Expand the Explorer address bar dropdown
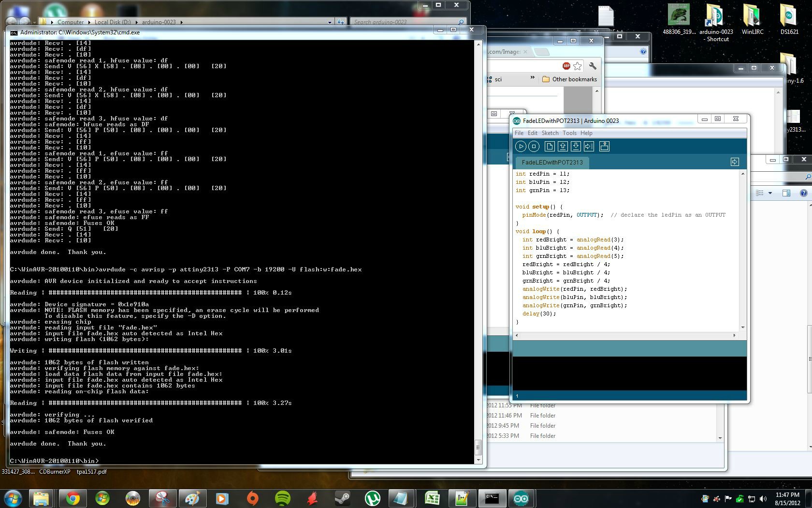This screenshot has height=508, width=812. coord(330,22)
